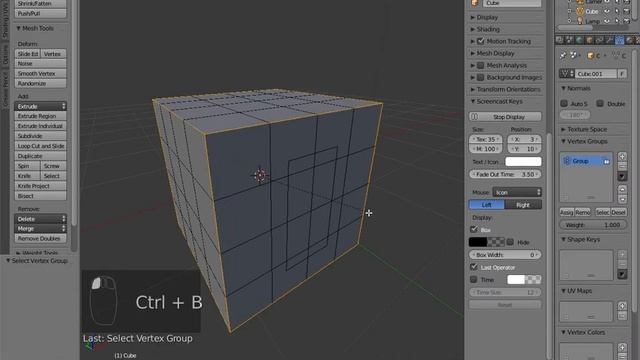Toggle fake user F button for Cube.001
Screen dimensions: 640x360
622,74
